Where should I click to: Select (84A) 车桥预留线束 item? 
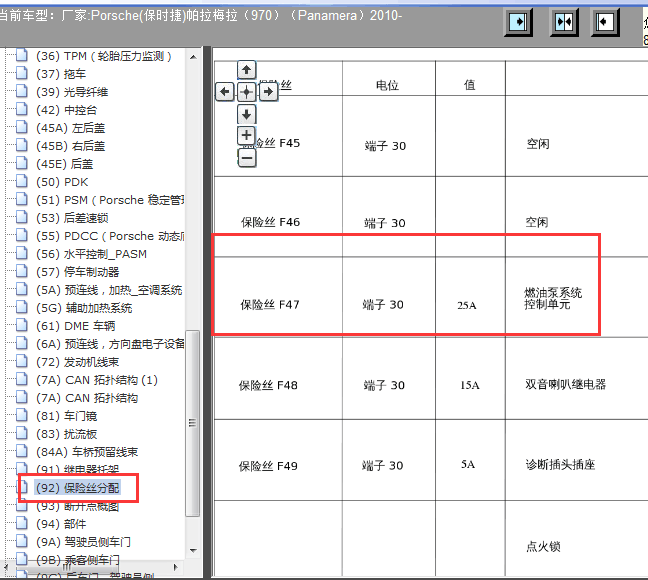87,452
